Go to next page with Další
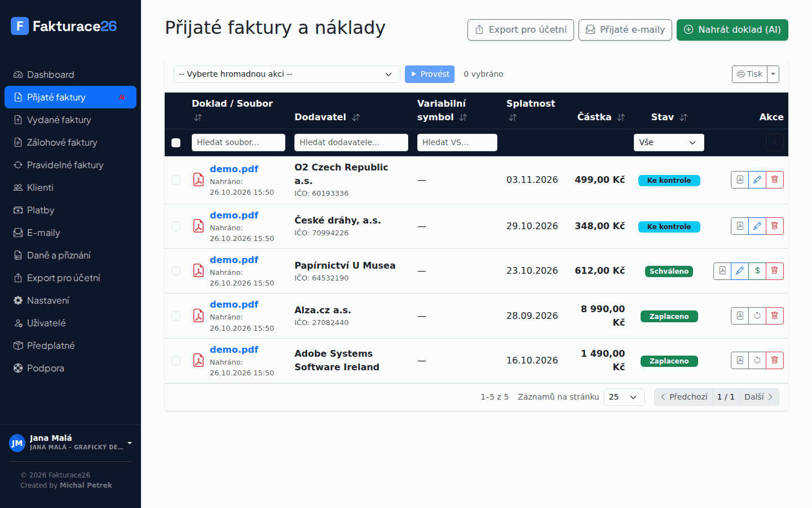This screenshot has height=508, width=812. point(759,397)
